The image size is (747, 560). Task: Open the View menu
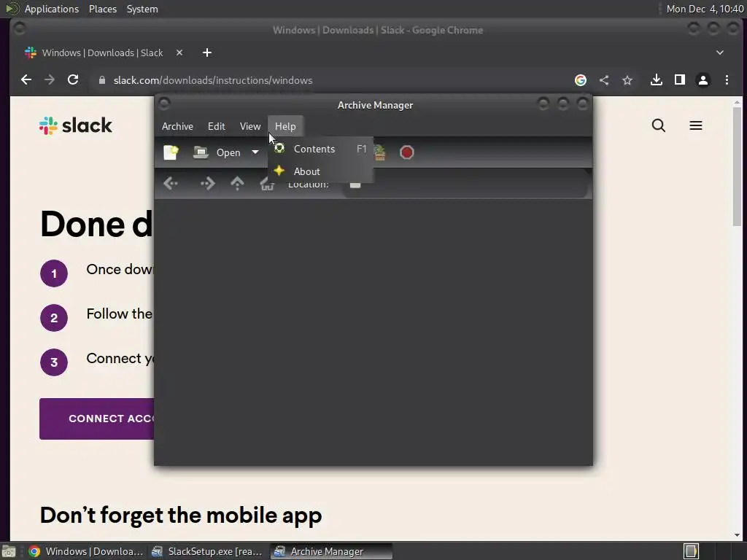tap(250, 126)
